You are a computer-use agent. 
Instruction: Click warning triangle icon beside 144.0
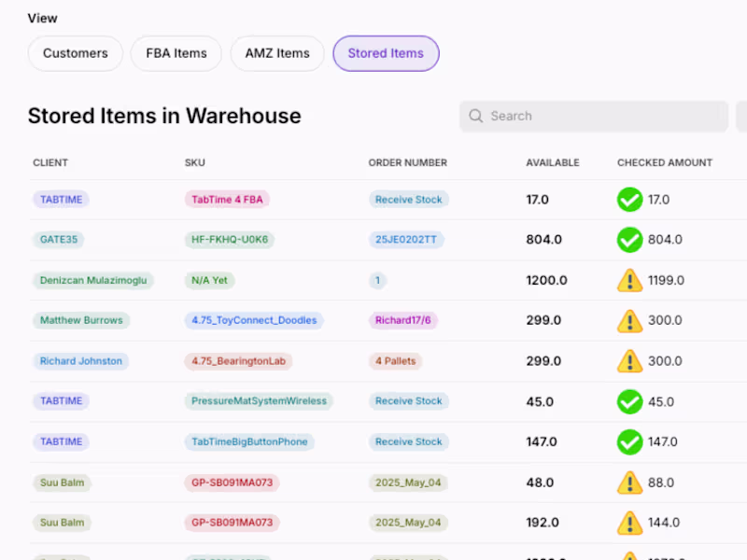click(x=630, y=523)
